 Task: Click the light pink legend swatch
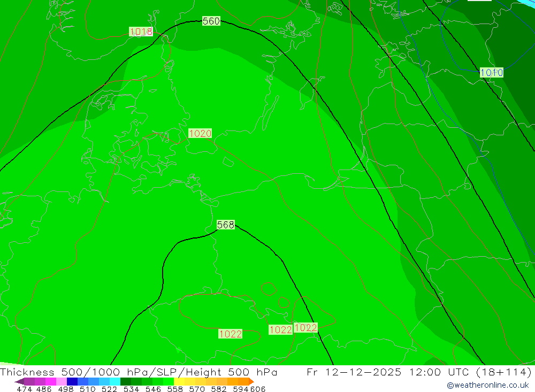pos(61,381)
